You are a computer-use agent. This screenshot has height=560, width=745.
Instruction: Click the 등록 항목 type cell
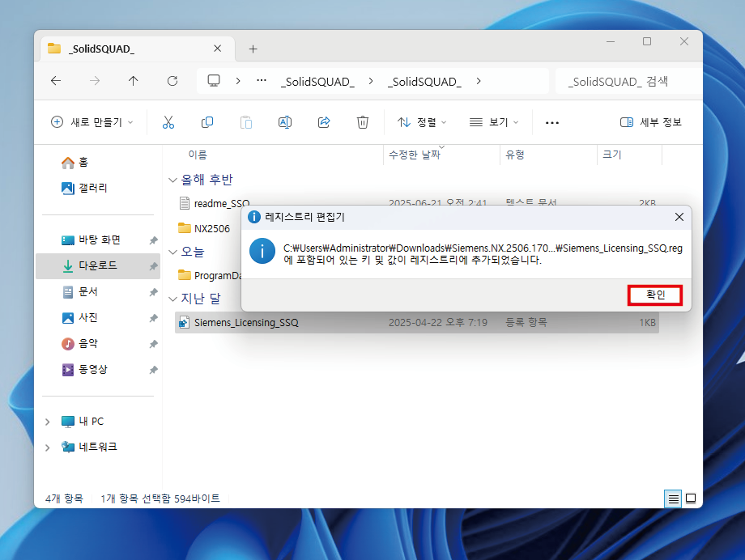[x=526, y=323]
